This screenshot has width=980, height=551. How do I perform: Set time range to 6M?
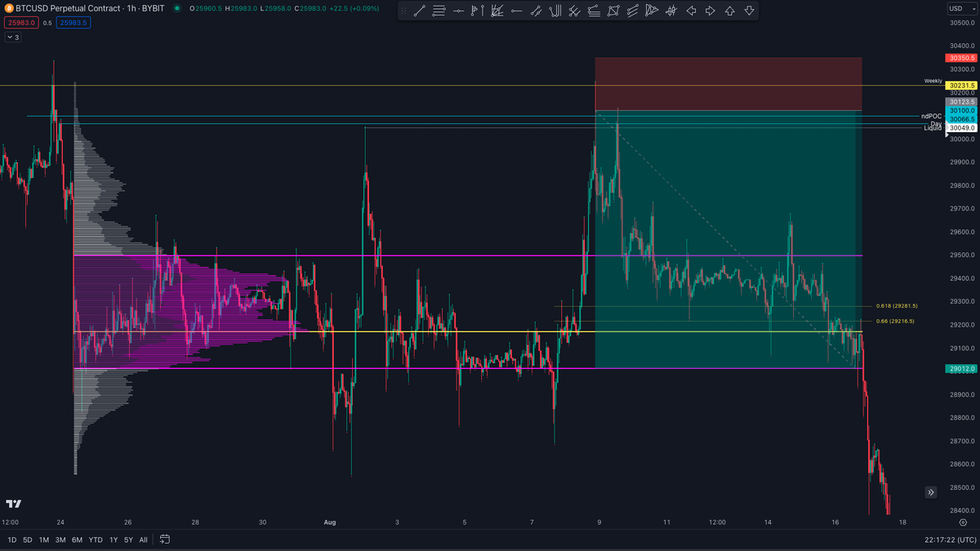coord(77,540)
